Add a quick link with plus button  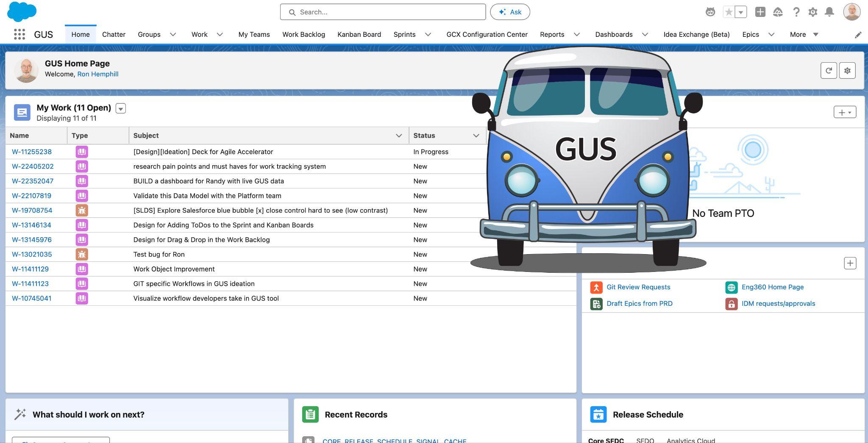point(850,263)
